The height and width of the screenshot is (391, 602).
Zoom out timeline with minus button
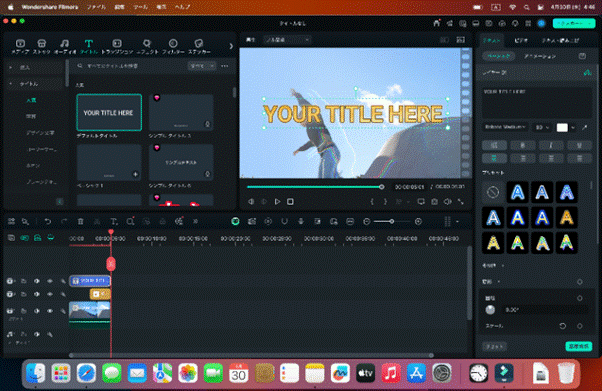click(367, 221)
